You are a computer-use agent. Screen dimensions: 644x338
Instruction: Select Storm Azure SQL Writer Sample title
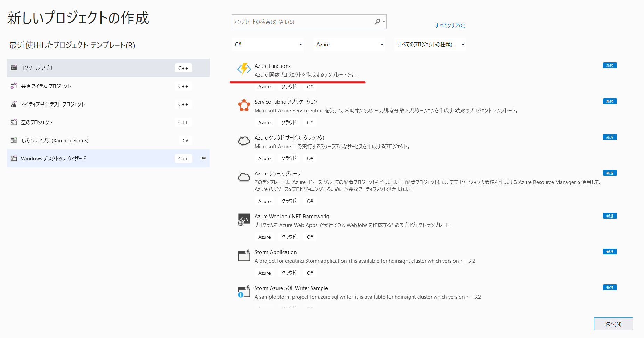click(291, 288)
